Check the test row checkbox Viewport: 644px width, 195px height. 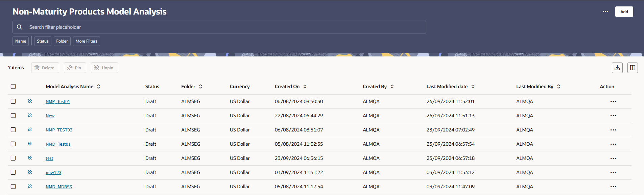click(x=13, y=158)
